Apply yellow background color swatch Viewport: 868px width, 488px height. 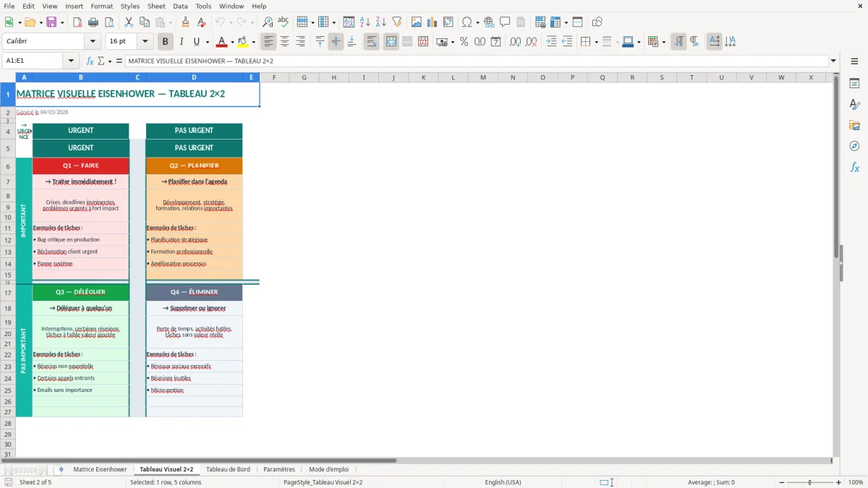coord(242,42)
